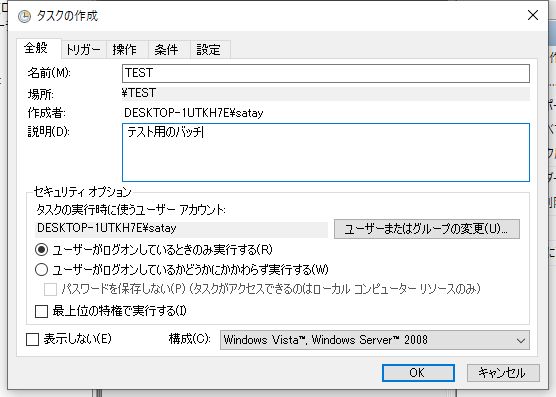
Task: Switch to the トリガー tab
Action: [x=84, y=50]
